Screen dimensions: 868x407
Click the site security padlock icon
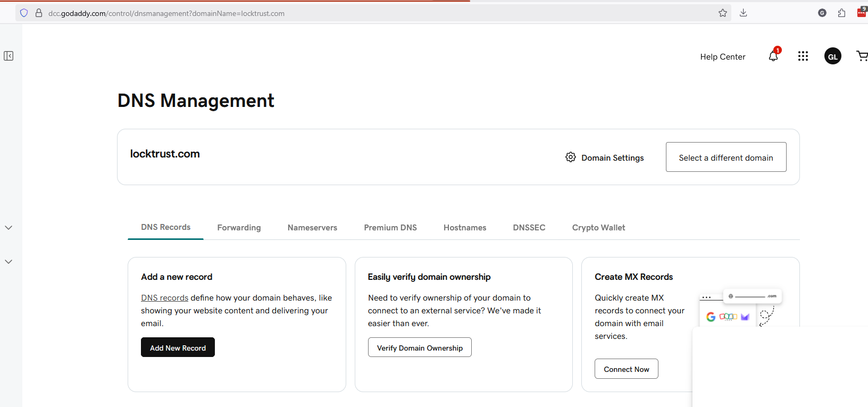point(39,13)
